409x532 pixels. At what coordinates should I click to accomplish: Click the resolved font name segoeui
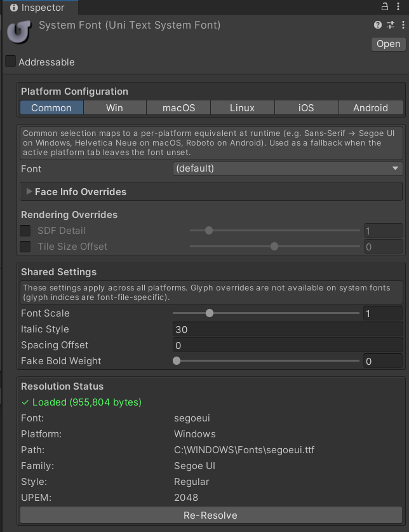click(192, 418)
